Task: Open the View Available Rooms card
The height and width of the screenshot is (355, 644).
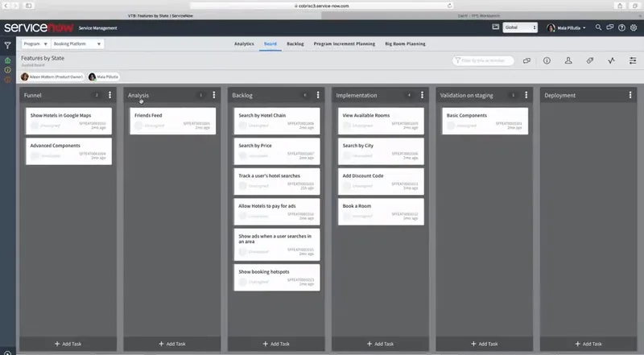Action: (x=381, y=121)
